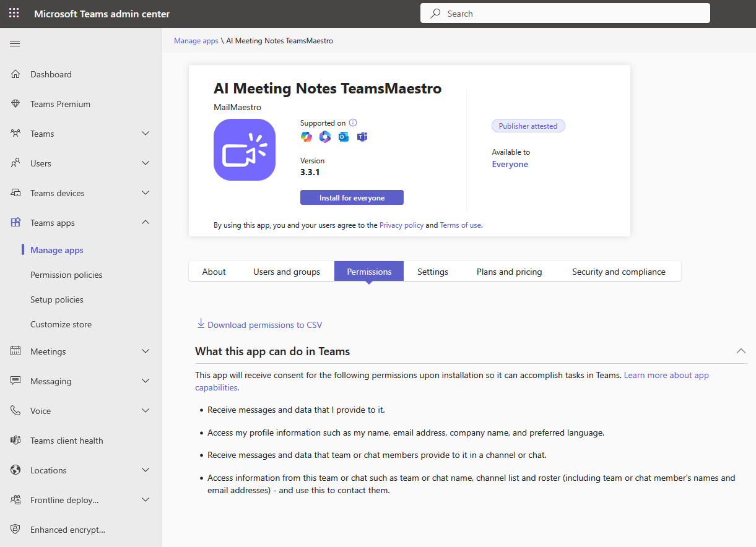Expand the Voice section chevron
The height and width of the screenshot is (547, 756).
[x=146, y=411]
